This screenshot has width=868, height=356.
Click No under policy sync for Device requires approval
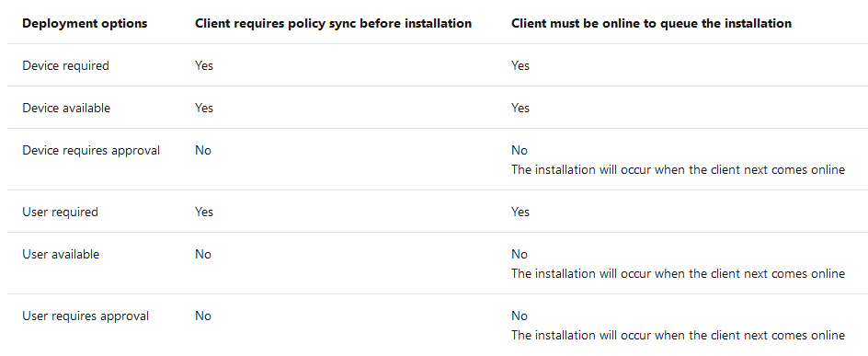tap(202, 151)
